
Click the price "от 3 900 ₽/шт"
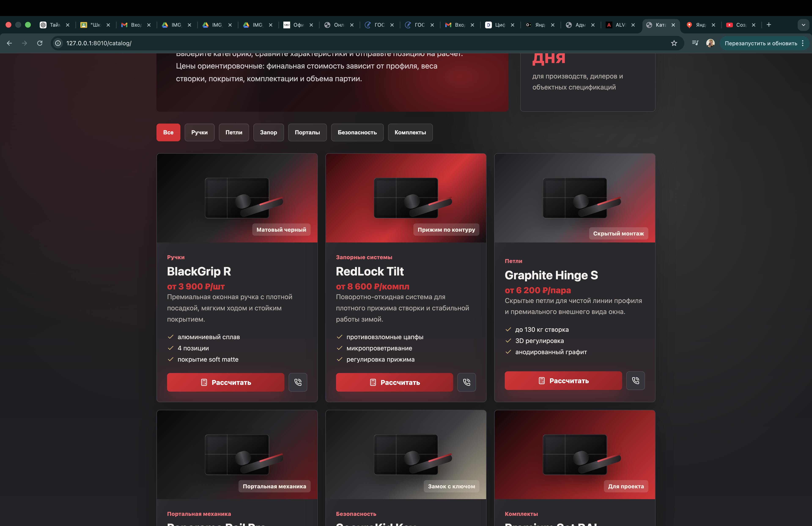196,286
